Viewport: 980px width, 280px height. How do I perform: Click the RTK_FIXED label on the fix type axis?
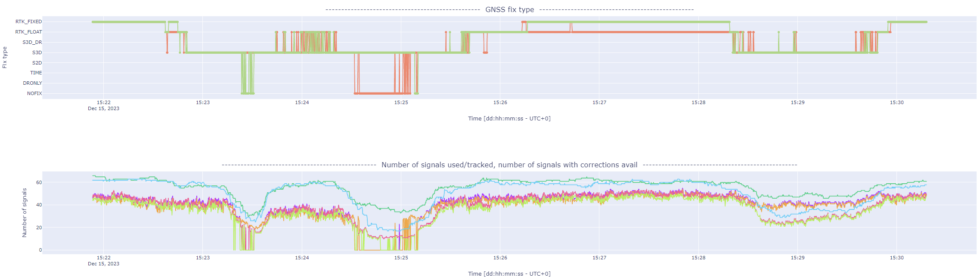point(29,22)
